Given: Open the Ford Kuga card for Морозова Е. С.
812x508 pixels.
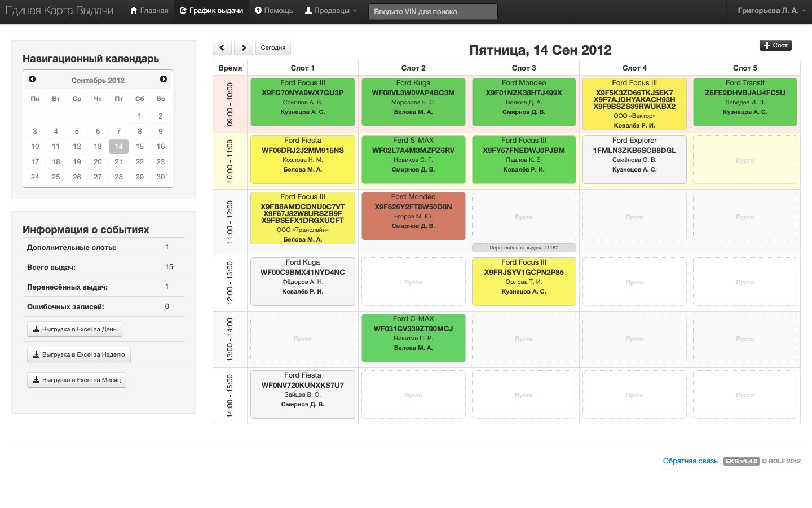Looking at the screenshot, I should pyautogui.click(x=413, y=102).
